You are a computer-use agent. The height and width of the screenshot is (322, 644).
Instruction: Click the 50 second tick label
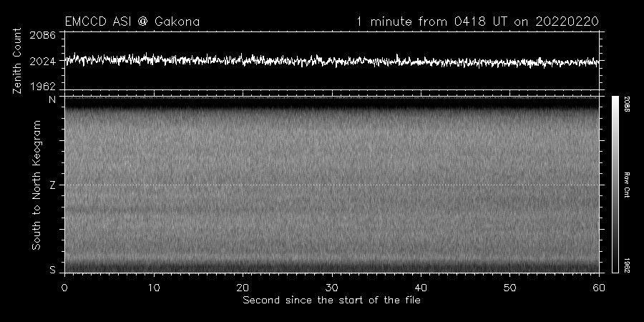click(x=509, y=288)
